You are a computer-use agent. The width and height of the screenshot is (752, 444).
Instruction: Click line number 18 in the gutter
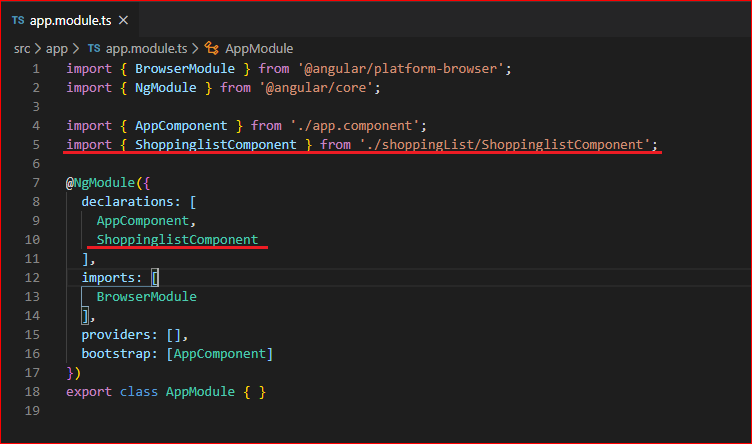(x=32, y=392)
